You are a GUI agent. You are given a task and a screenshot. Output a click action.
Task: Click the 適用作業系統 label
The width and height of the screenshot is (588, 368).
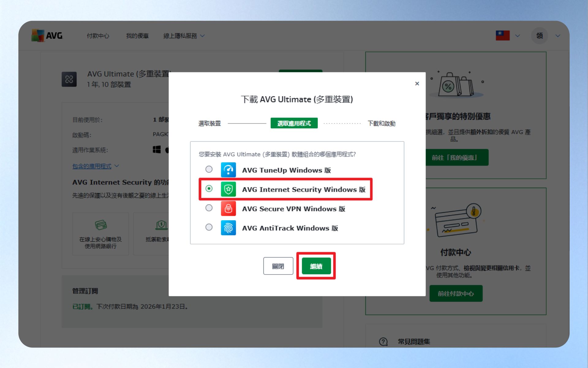coord(90,150)
